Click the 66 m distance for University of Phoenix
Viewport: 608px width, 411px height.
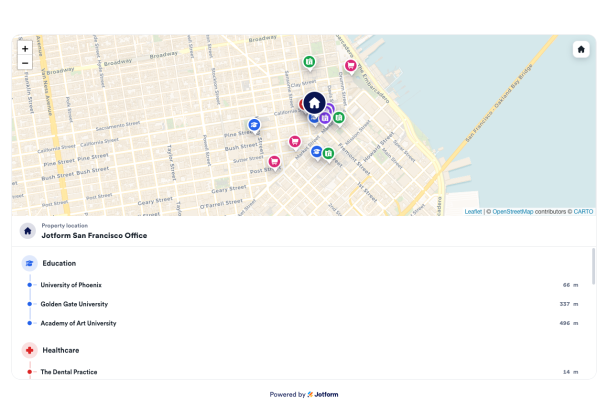[x=570, y=285]
